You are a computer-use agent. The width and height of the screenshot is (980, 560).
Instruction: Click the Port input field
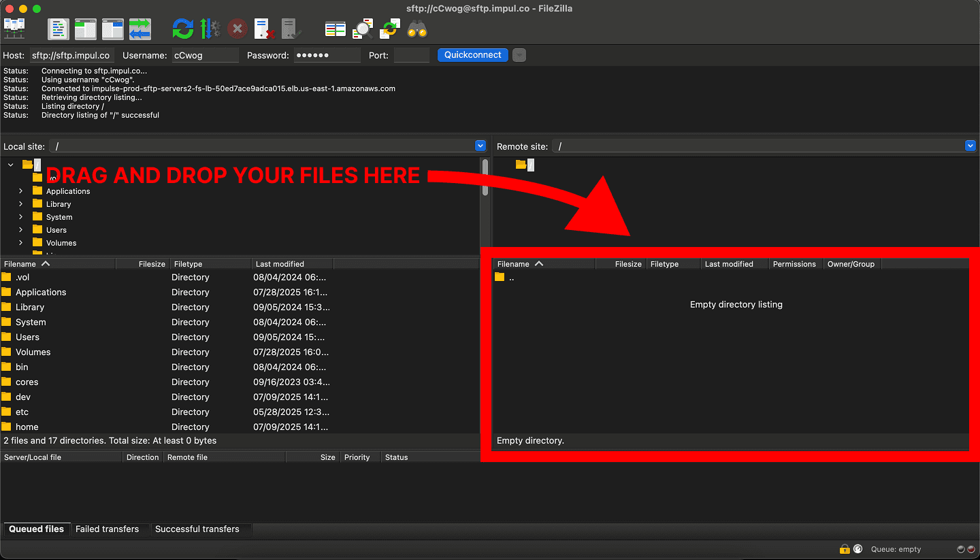[x=411, y=56]
